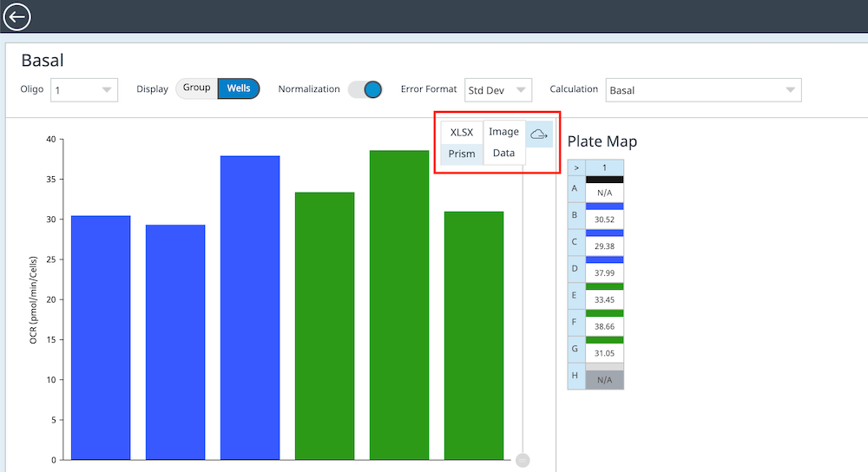Screen dimensions: 868x472
Task: Select row H label in plate map
Action: 576,377
